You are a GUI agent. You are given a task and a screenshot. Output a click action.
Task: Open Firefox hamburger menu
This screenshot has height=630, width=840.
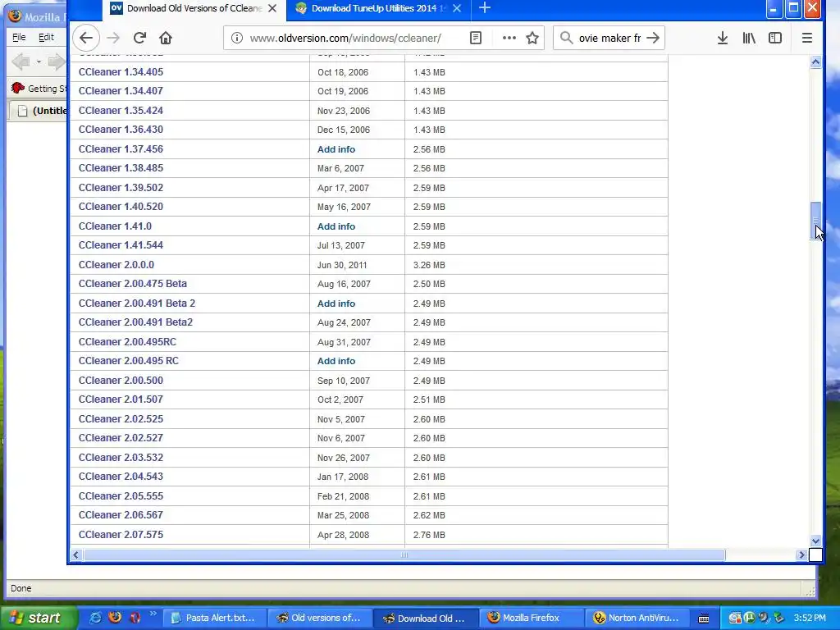tap(807, 38)
